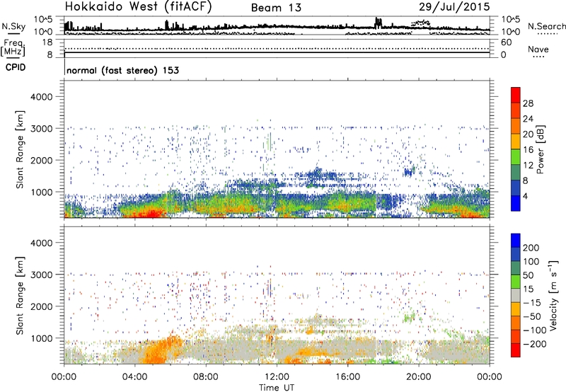Image resolution: width=566 pixels, height=392 pixels.
Task: Select the bright blue Velocity segment above 200
Action: pyautogui.click(x=516, y=241)
